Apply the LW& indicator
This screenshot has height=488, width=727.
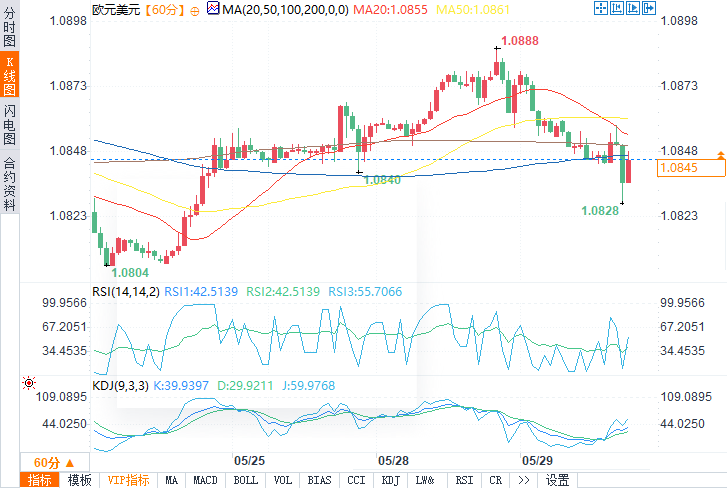[425, 480]
